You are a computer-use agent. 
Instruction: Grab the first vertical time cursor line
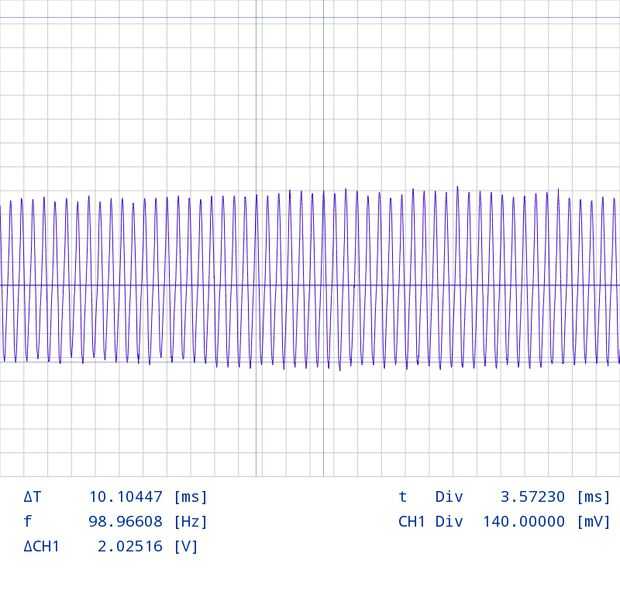256,238
